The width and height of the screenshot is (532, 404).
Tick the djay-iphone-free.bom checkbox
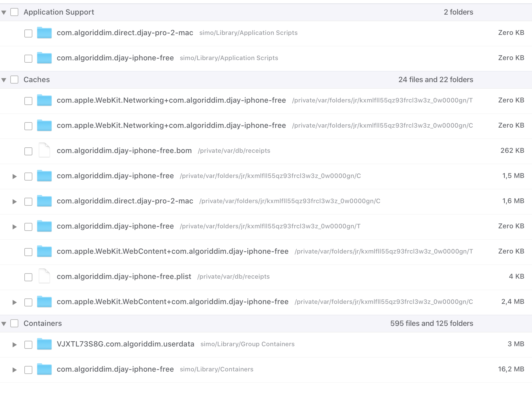point(28,151)
